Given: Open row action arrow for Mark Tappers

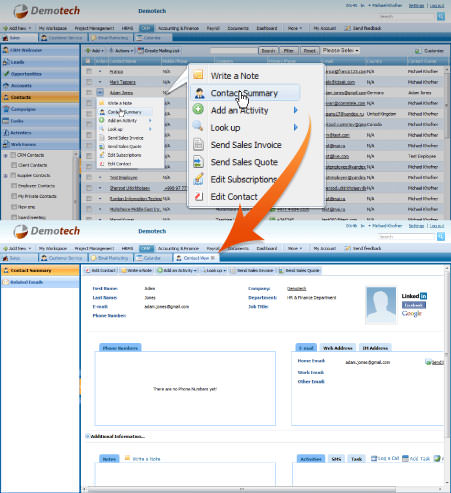Looking at the screenshot, I should pos(100,82).
